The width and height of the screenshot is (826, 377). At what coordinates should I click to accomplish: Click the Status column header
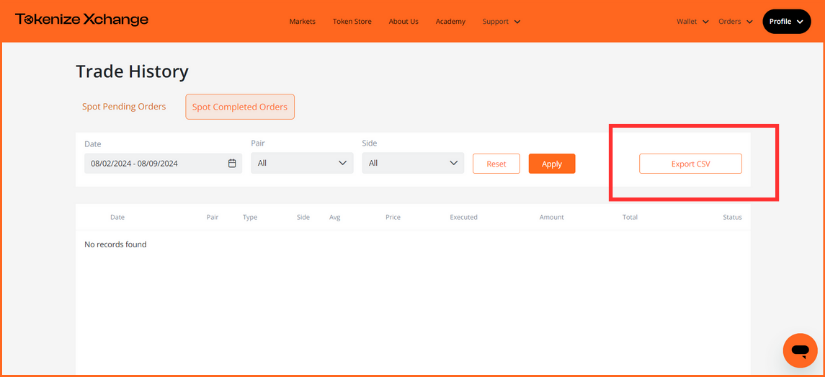732,217
